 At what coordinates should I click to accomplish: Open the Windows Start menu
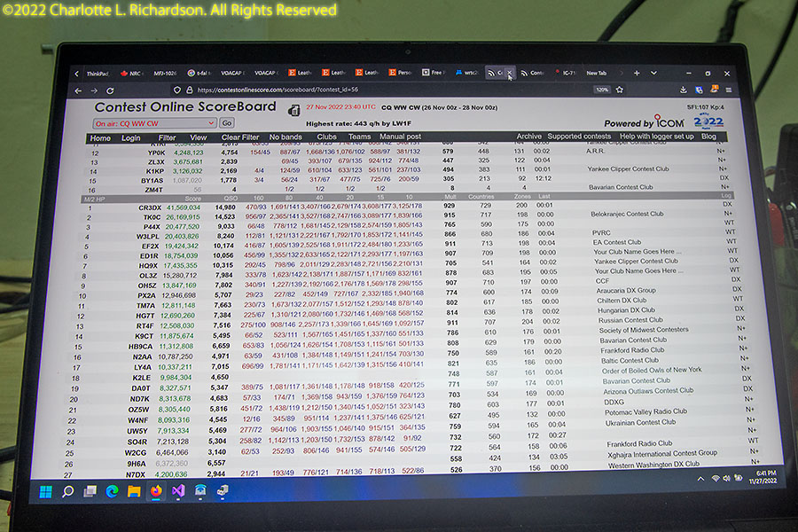45,490
